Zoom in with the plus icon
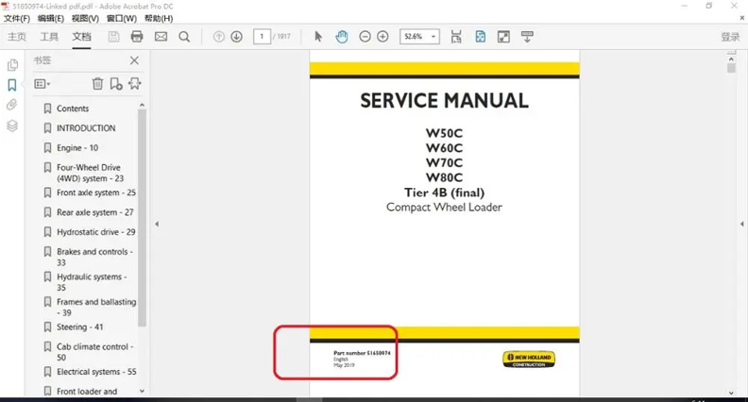This screenshot has height=402, width=748. point(383,37)
